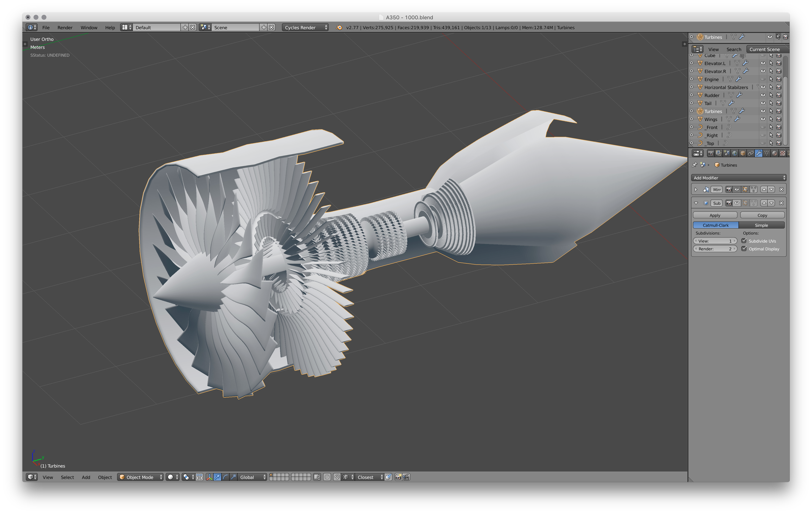Select the Modifiers tab wrench icon
The width and height of the screenshot is (812, 514).
point(759,153)
